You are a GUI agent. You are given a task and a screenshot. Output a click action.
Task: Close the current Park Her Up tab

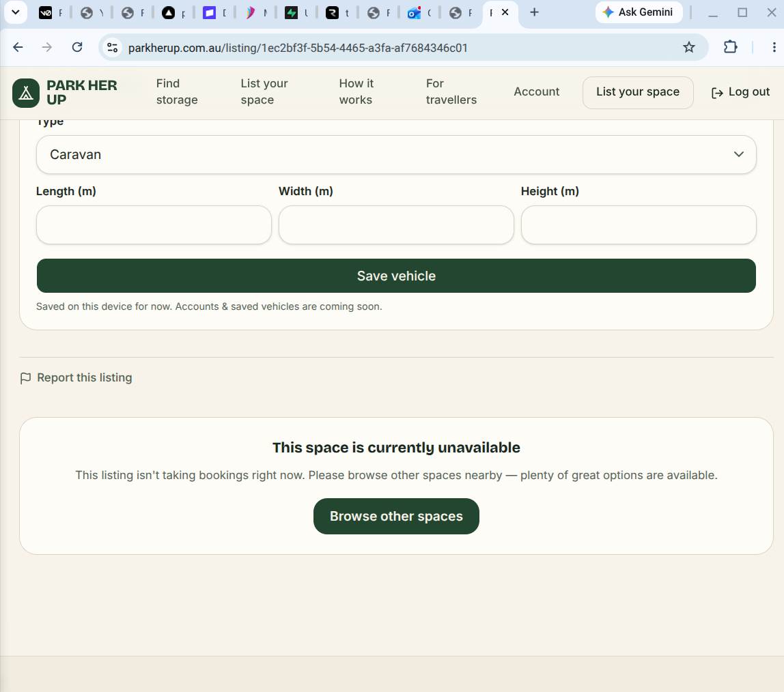coord(505,12)
